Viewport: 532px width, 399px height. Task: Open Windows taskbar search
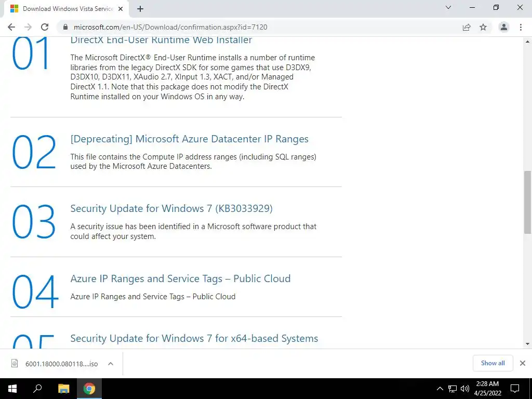tap(37, 389)
